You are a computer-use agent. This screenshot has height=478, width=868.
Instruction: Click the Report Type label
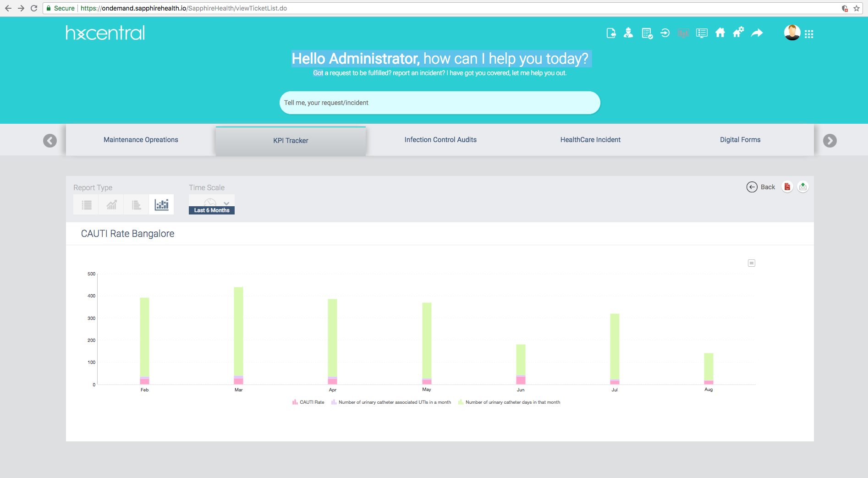coord(93,187)
